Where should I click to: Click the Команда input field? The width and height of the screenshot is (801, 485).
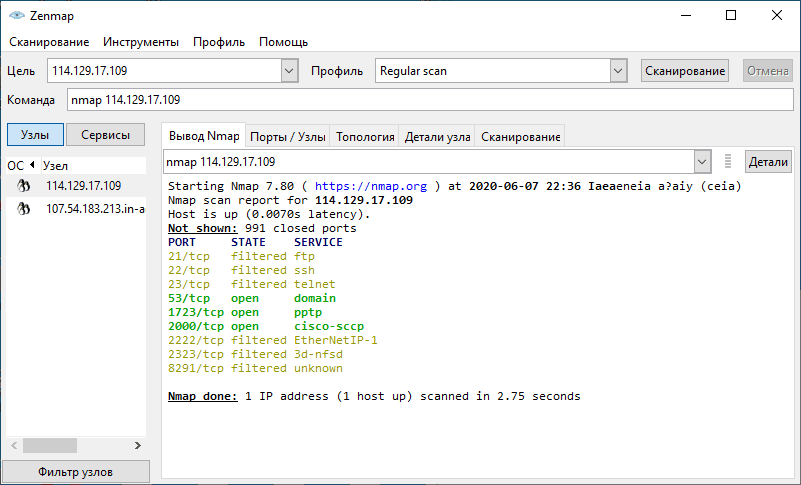[428, 100]
